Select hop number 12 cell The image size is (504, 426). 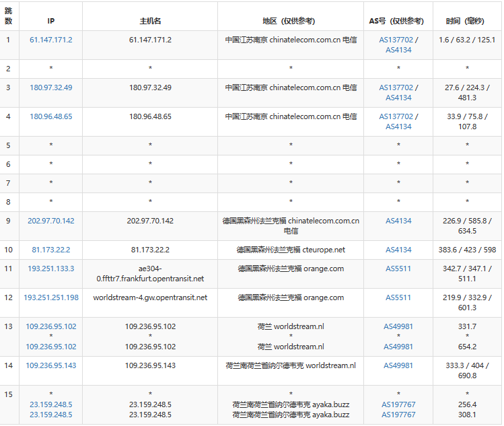[x=9, y=303]
